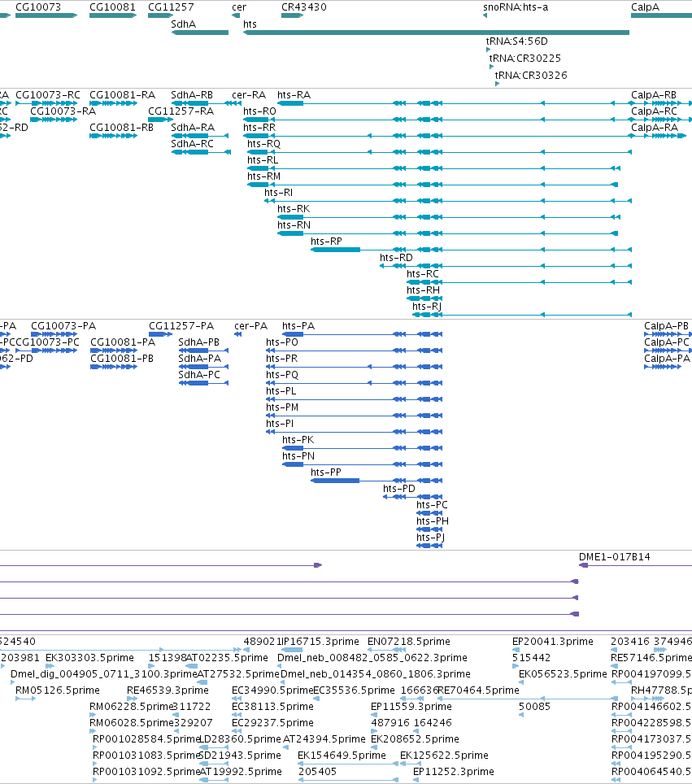Click the CG10073-PA protein label
This screenshot has height=784, width=692.
63,326
